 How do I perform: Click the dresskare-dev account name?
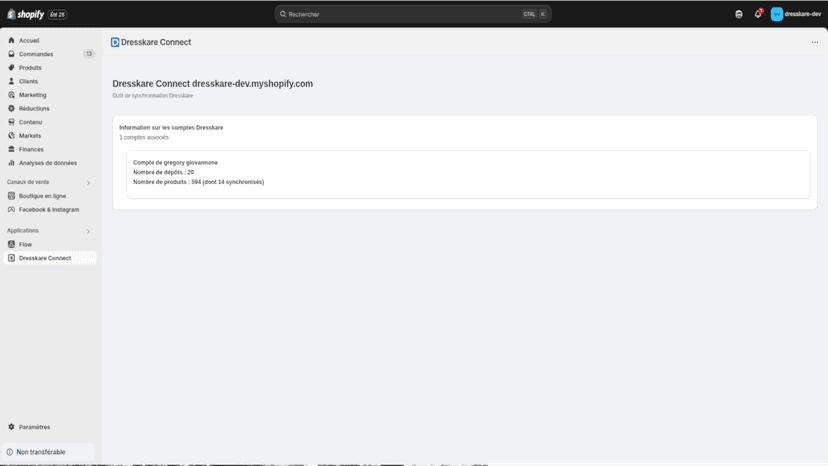coord(803,14)
